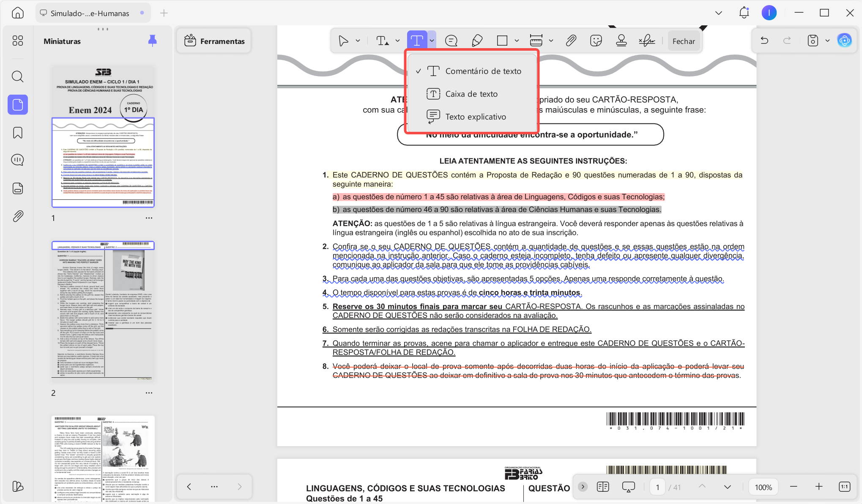
Task: Select the attach file paperclip tool
Action: tap(571, 41)
